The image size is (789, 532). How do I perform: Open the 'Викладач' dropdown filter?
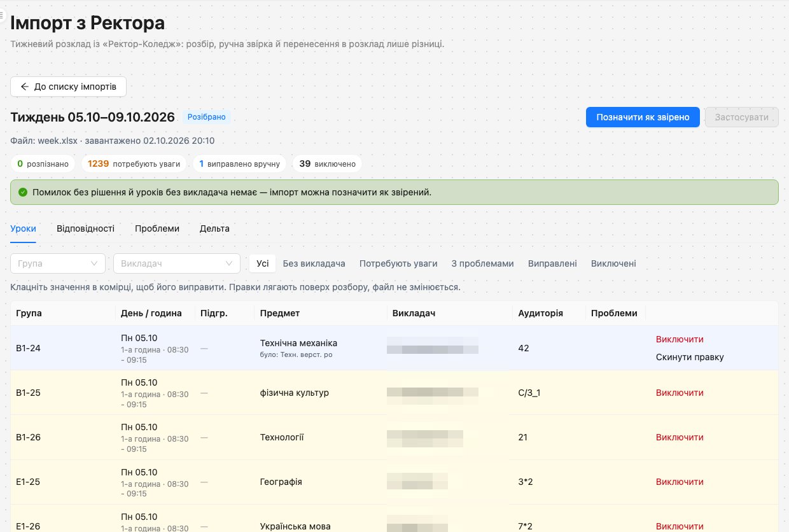[176, 263]
